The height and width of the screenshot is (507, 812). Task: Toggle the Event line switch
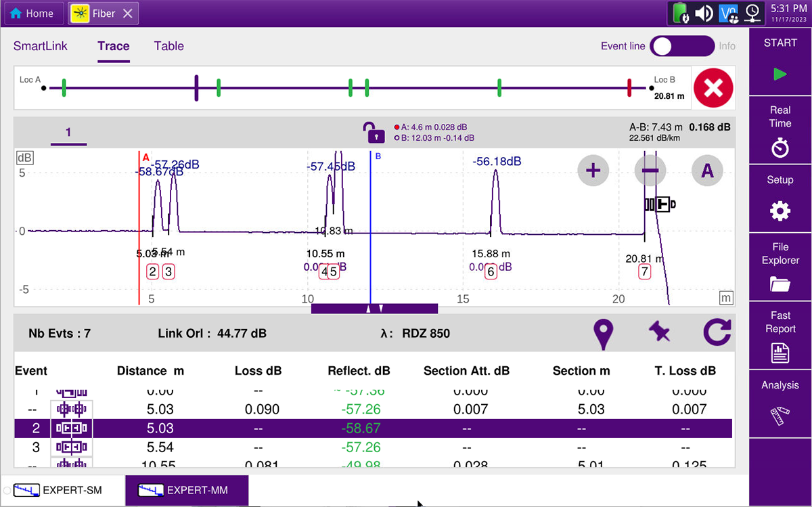682,46
